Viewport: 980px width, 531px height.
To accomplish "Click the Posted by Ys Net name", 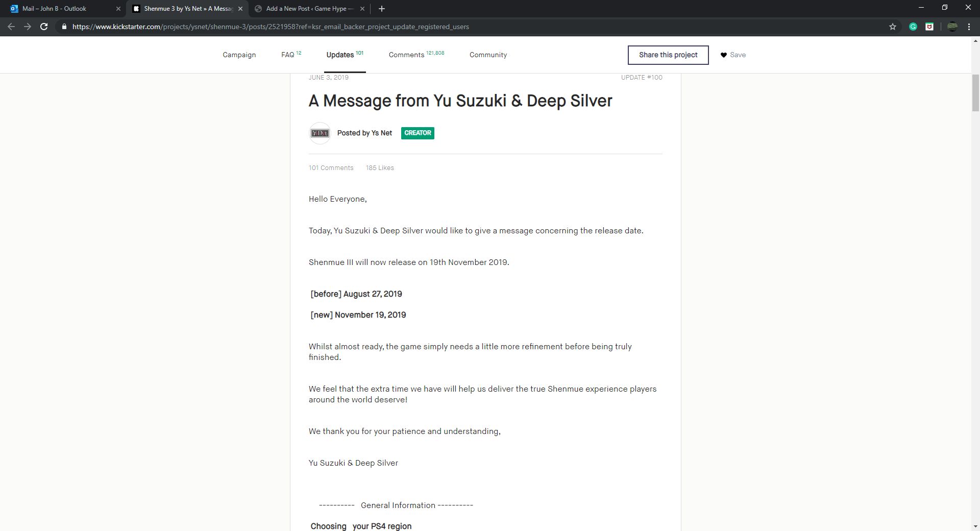I will coord(364,133).
